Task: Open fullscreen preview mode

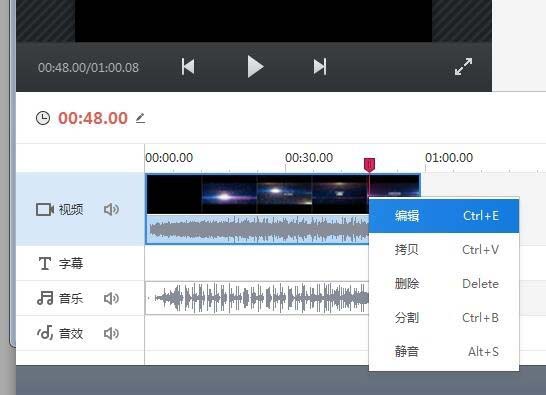Action: [463, 67]
